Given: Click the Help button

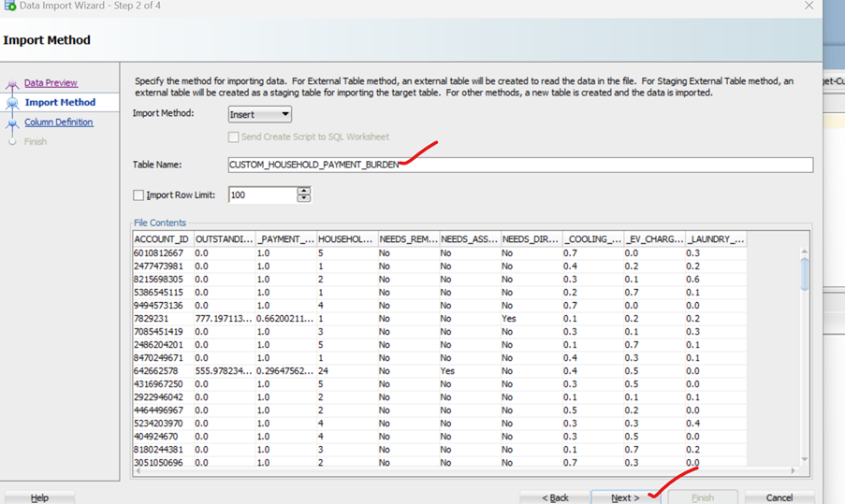Looking at the screenshot, I should 40,497.
